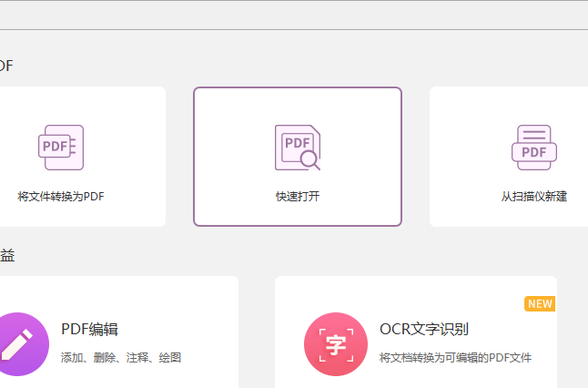The image size is (588, 388).
Task: Click the scanner PDF icon
Action: click(533, 148)
